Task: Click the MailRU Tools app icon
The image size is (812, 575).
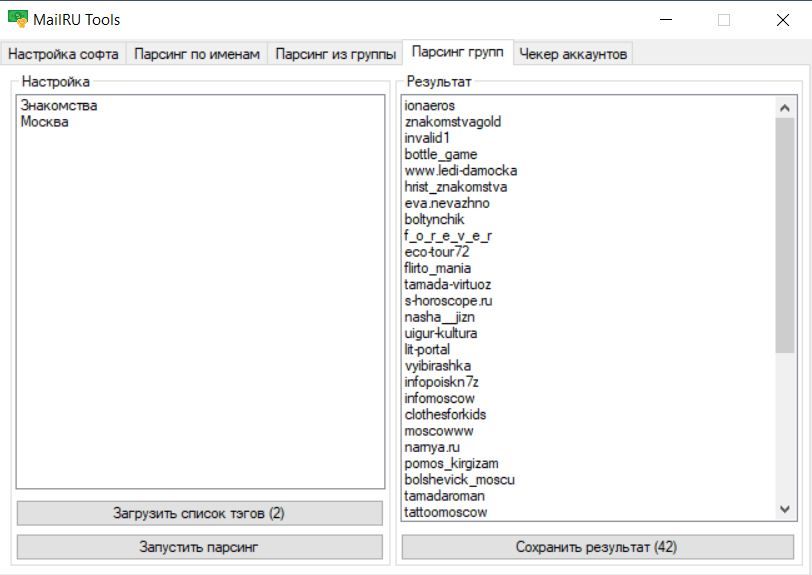Action: (17, 19)
